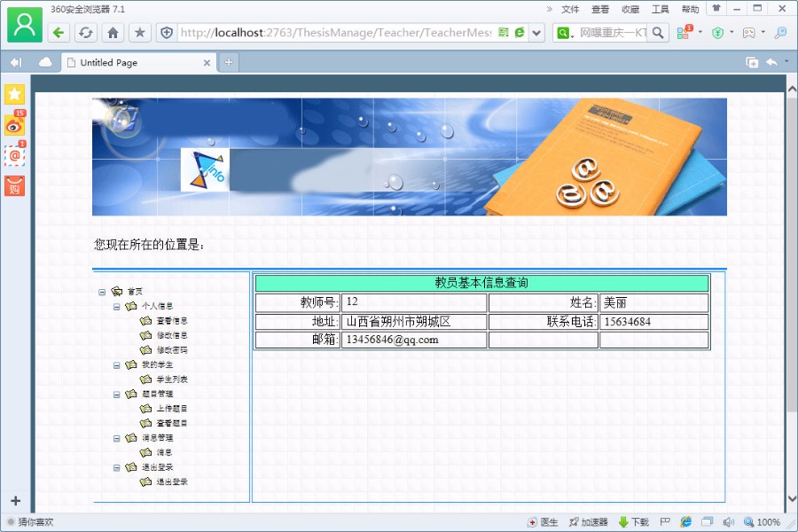Open the search engine selector dropdown

tap(565, 33)
